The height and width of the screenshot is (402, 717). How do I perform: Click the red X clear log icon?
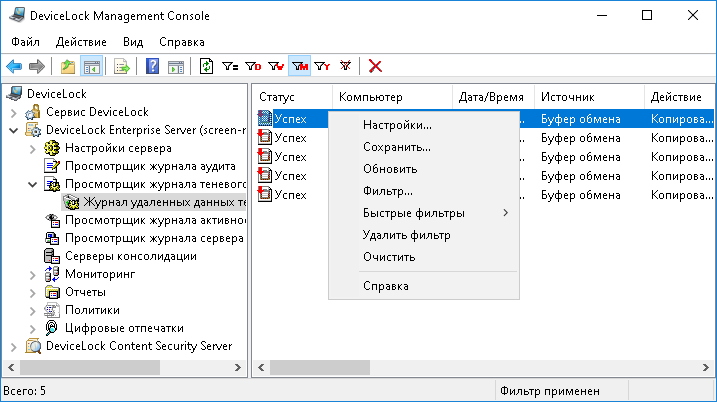point(375,67)
